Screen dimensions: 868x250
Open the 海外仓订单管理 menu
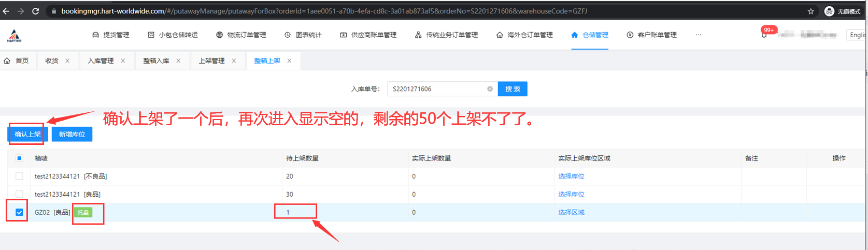524,35
